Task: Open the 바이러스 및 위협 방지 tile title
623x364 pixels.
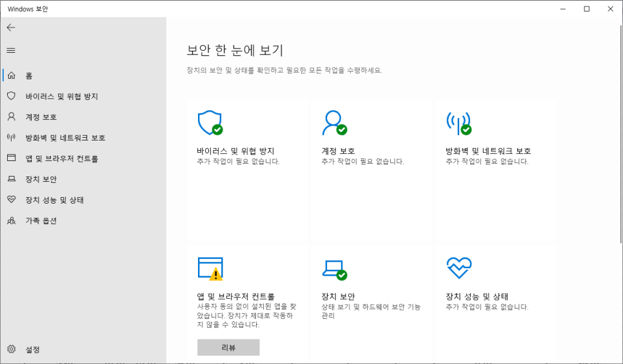Action: (235, 151)
